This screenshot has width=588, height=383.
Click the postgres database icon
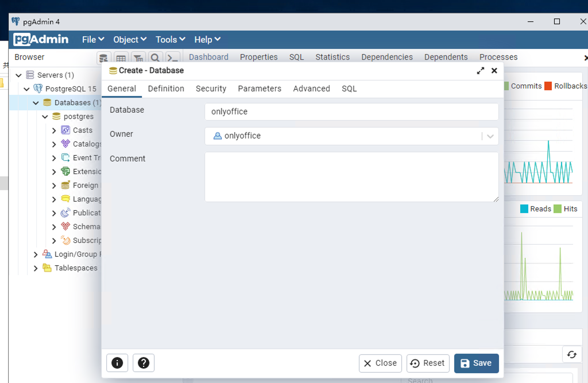pyautogui.click(x=56, y=116)
